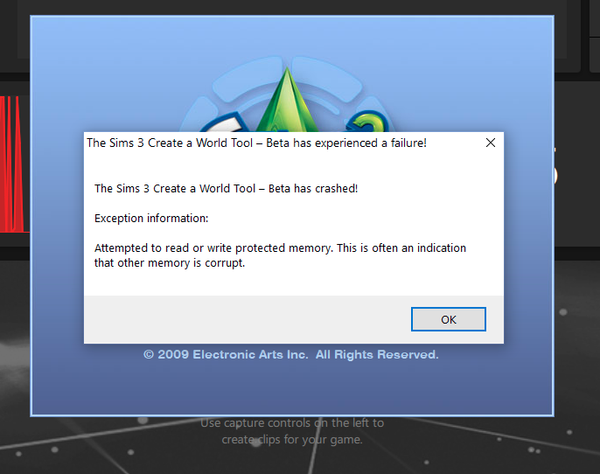The width and height of the screenshot is (600, 474).
Task: Click the green number 3 in the Sims logo
Action: tap(367, 121)
